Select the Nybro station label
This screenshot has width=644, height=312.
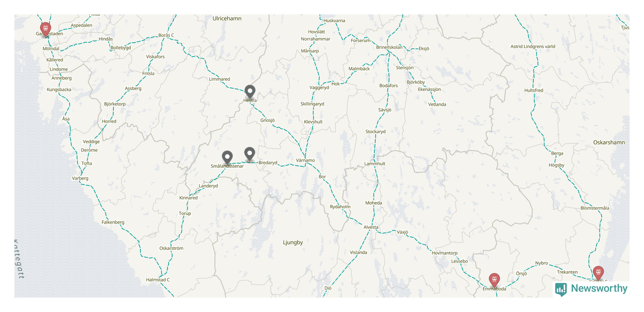[542, 263]
